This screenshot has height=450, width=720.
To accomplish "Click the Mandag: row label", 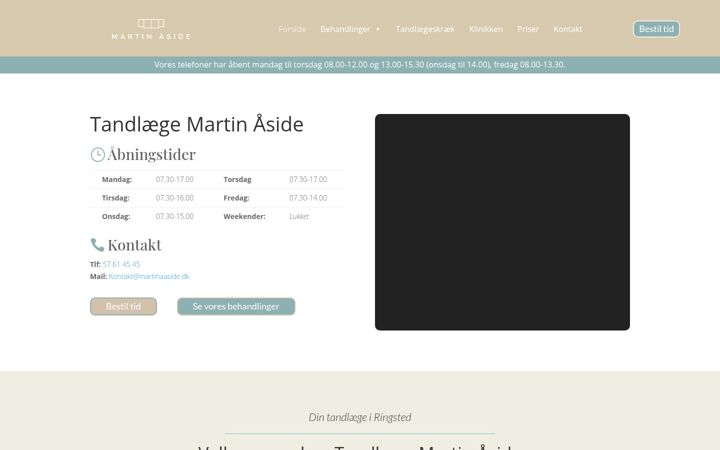I will 117,180.
